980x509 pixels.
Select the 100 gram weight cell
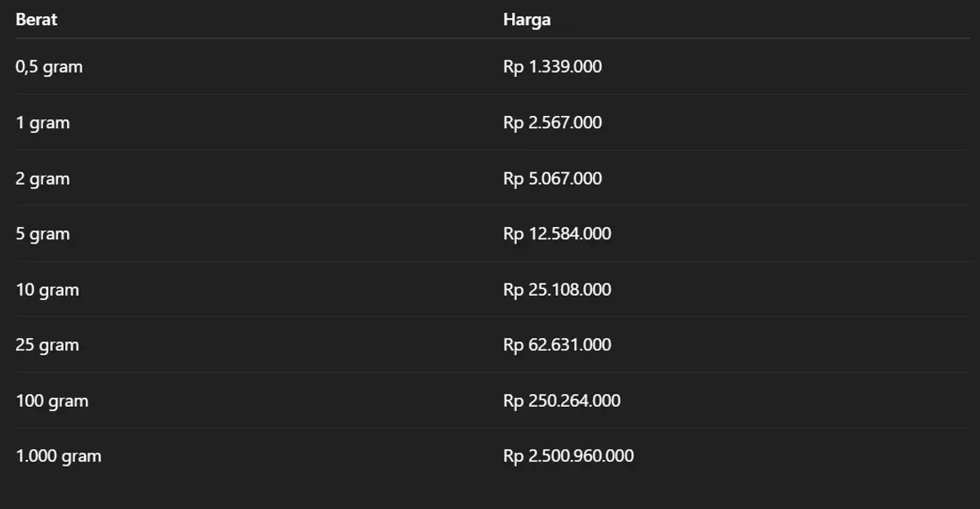pyautogui.click(x=52, y=400)
